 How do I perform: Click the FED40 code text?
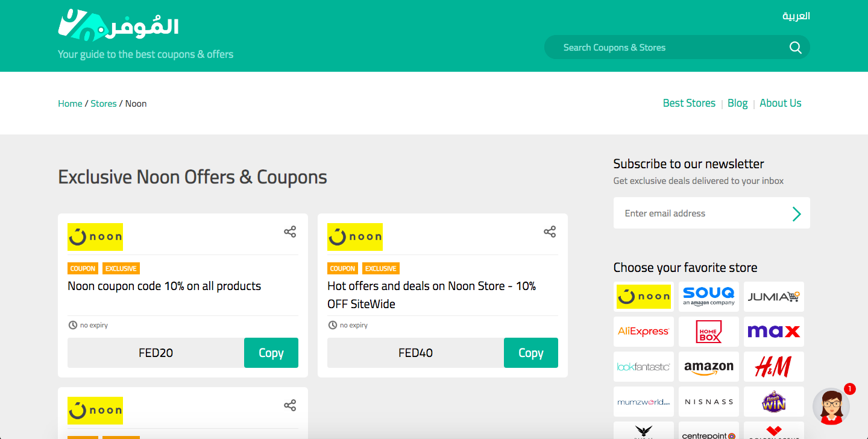pos(416,353)
